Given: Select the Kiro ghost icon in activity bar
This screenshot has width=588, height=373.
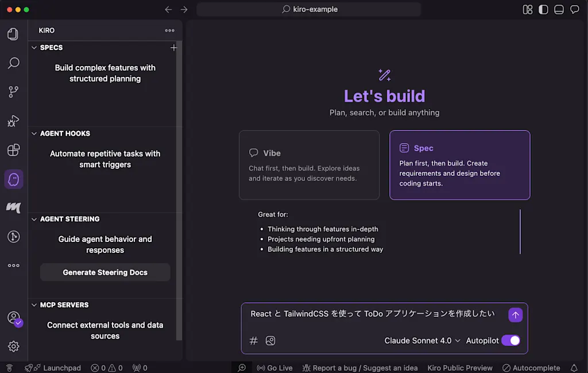Looking at the screenshot, I should tap(14, 179).
